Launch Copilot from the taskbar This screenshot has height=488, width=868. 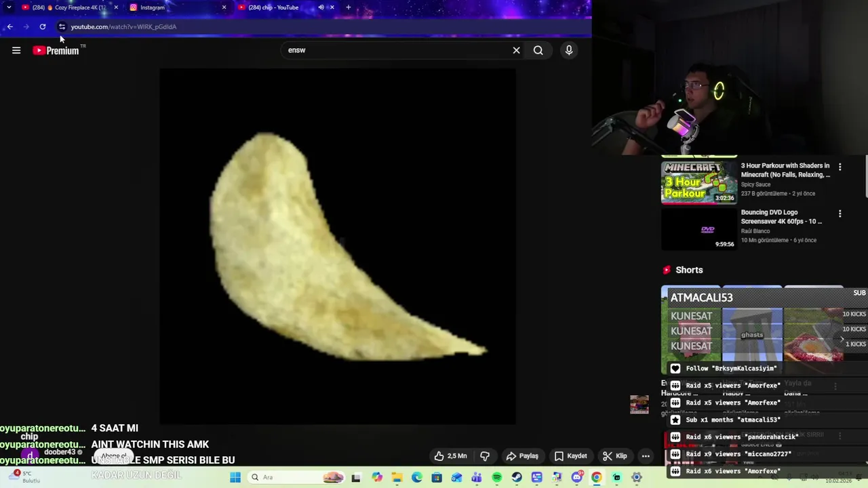(377, 477)
